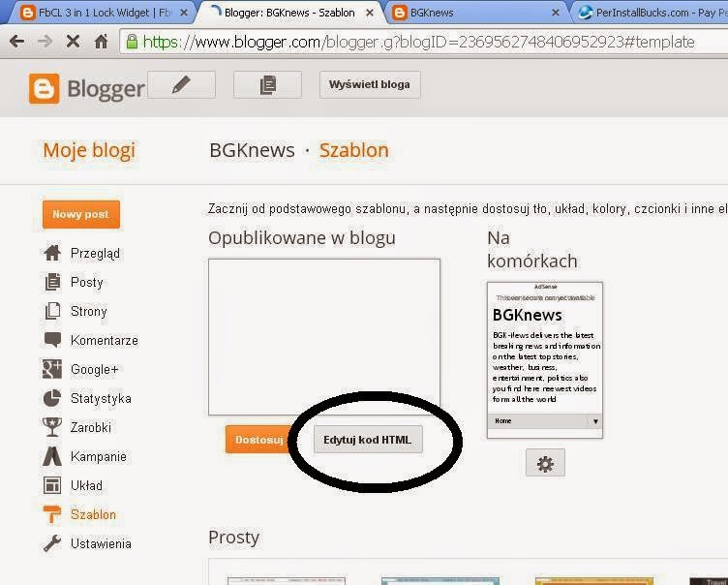Screen dimensions: 728x585
Task: Open the posts list icon button
Action: pos(267,84)
